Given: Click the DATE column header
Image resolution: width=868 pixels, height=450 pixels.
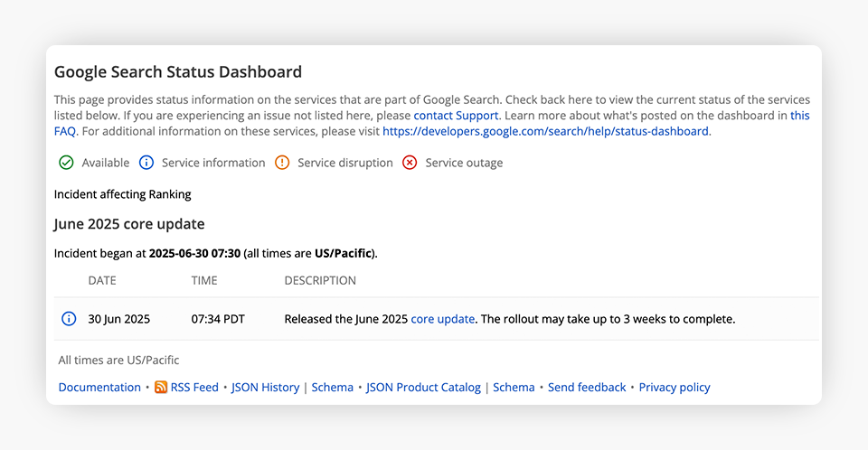Looking at the screenshot, I should click(102, 280).
